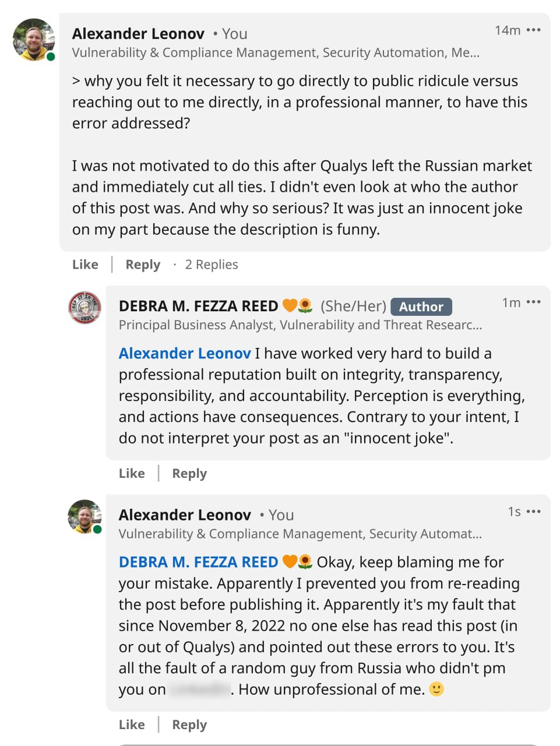This screenshot has height=746, width=560.
Task: Reply under Alexander's last comment
Action: pyautogui.click(x=189, y=724)
